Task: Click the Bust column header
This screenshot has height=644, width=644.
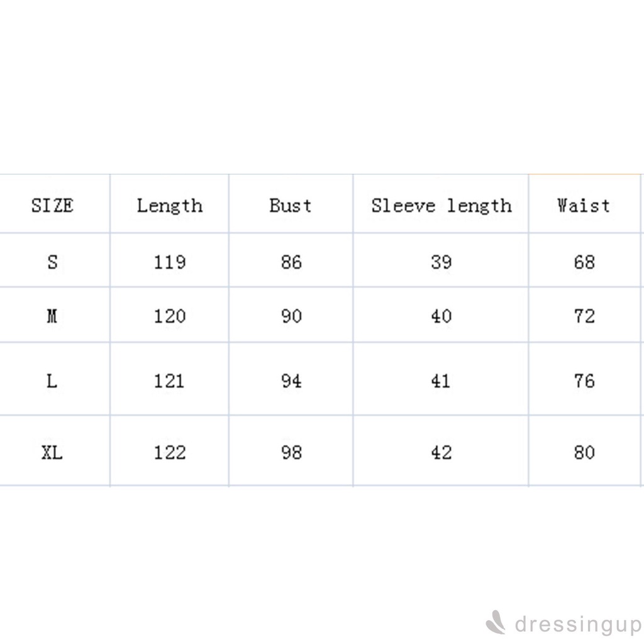Action: point(291,206)
